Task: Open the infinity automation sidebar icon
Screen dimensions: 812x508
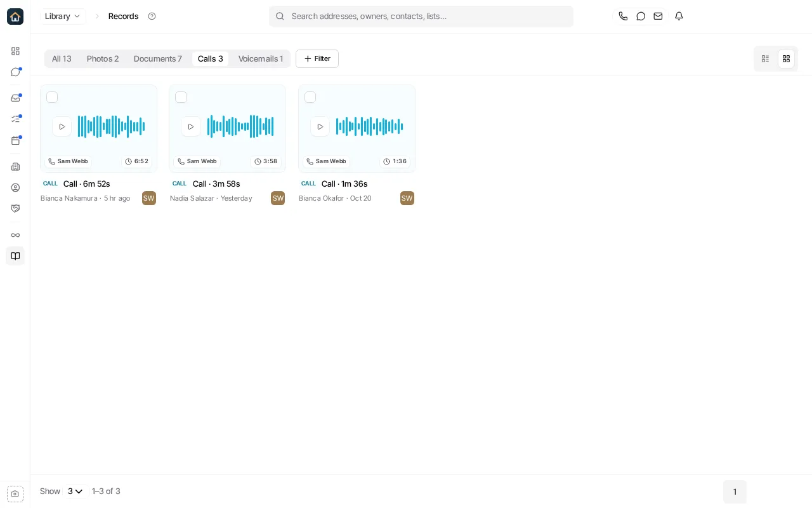Action: pos(15,235)
